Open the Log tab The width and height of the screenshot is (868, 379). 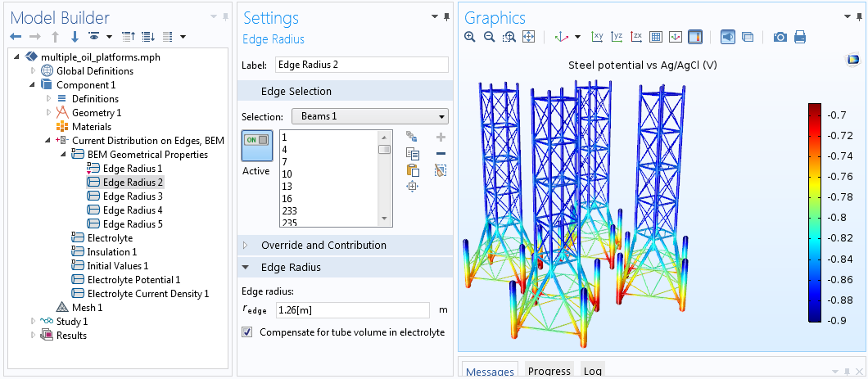point(593,371)
